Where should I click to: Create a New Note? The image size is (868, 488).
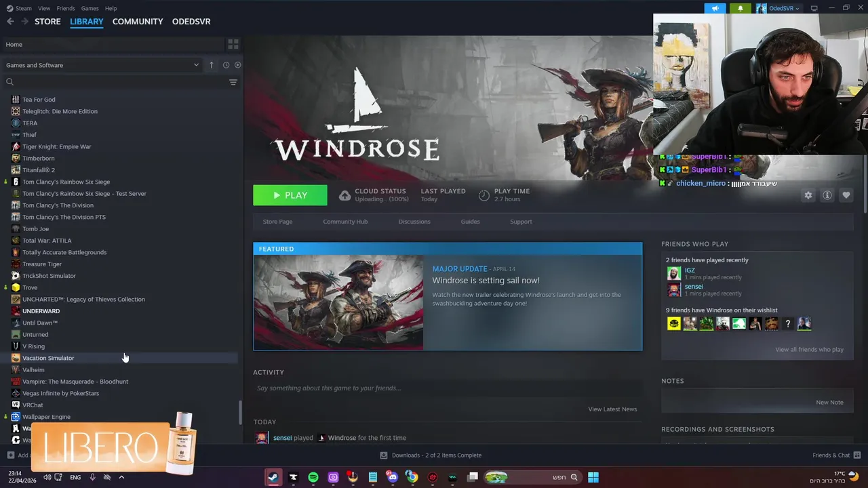point(829,403)
